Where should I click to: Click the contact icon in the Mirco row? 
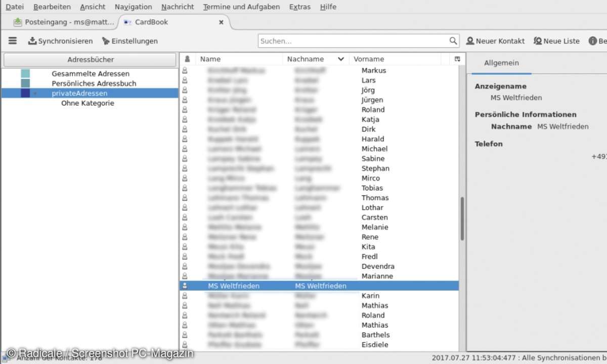pos(185,178)
